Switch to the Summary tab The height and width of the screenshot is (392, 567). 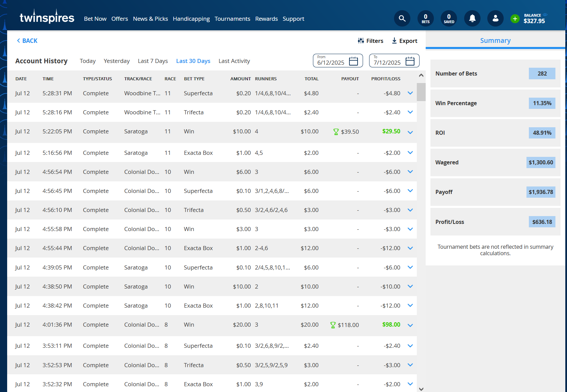tap(495, 40)
